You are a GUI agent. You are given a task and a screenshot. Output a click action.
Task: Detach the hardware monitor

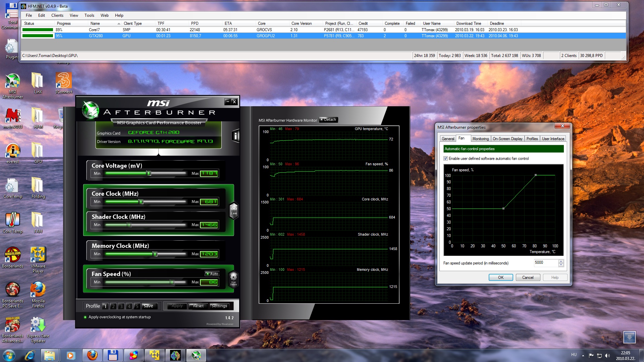click(x=328, y=120)
